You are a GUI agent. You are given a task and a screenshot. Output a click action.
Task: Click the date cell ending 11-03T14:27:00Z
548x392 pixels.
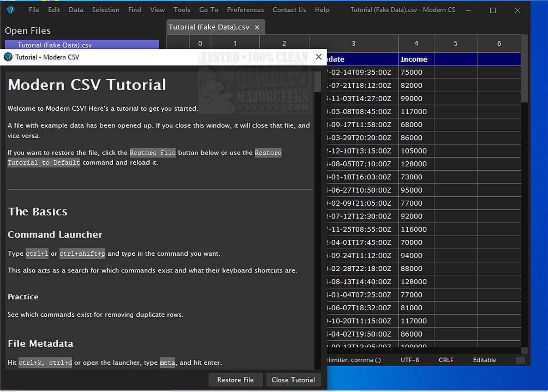point(362,99)
